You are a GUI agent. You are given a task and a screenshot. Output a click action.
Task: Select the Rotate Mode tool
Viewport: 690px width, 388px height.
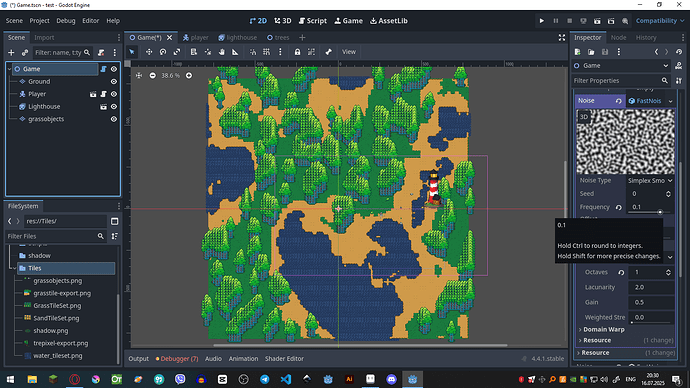coord(163,52)
